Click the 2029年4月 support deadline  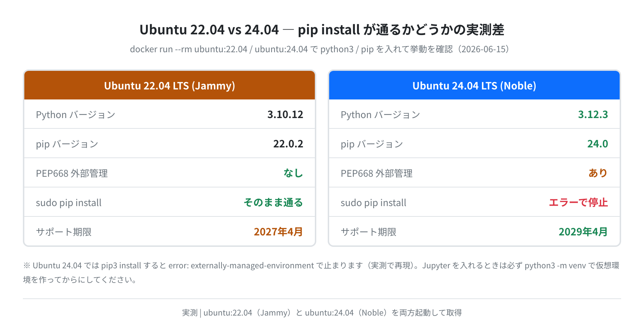pos(583,232)
